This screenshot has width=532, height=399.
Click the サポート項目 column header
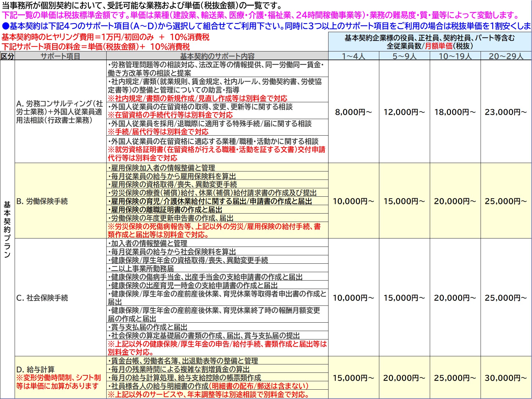60,56
